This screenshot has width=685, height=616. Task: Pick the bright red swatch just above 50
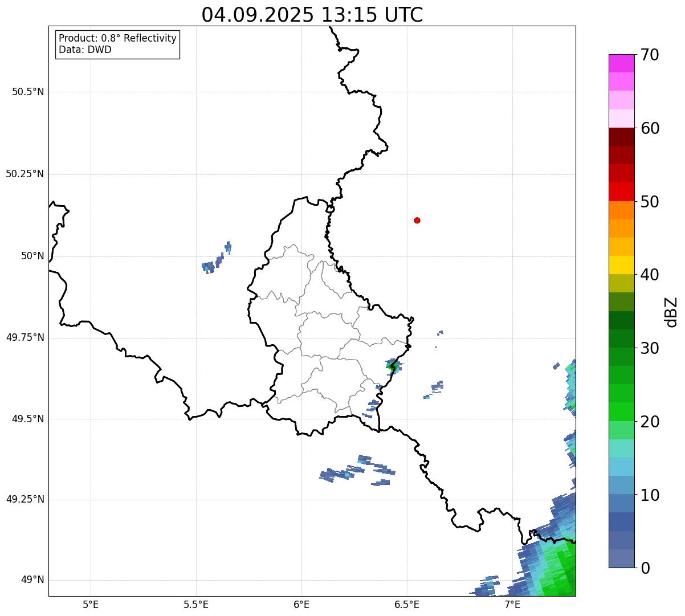(621, 192)
